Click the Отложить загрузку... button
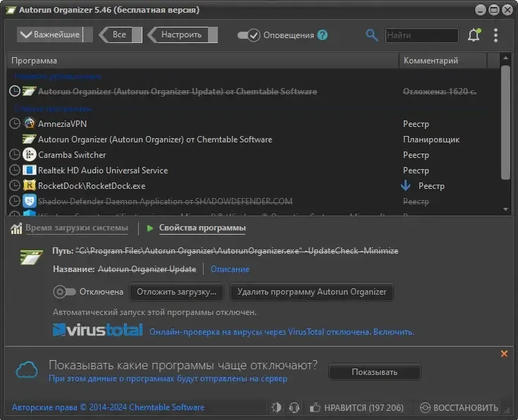 coord(176,292)
